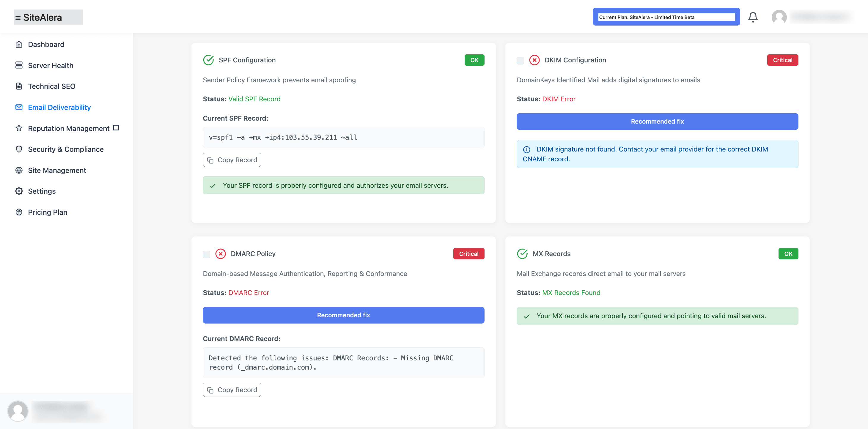The image size is (868, 429).
Task: Copy the SPF record
Action: click(232, 160)
